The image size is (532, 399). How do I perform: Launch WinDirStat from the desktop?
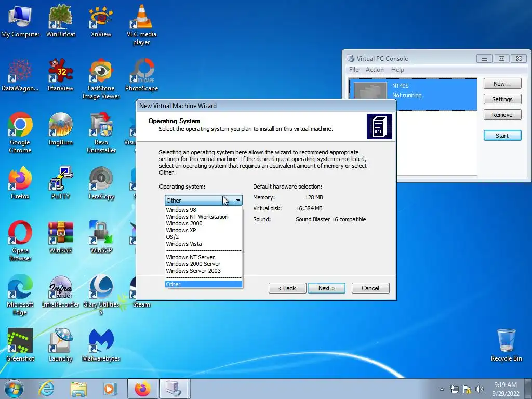[x=61, y=21]
